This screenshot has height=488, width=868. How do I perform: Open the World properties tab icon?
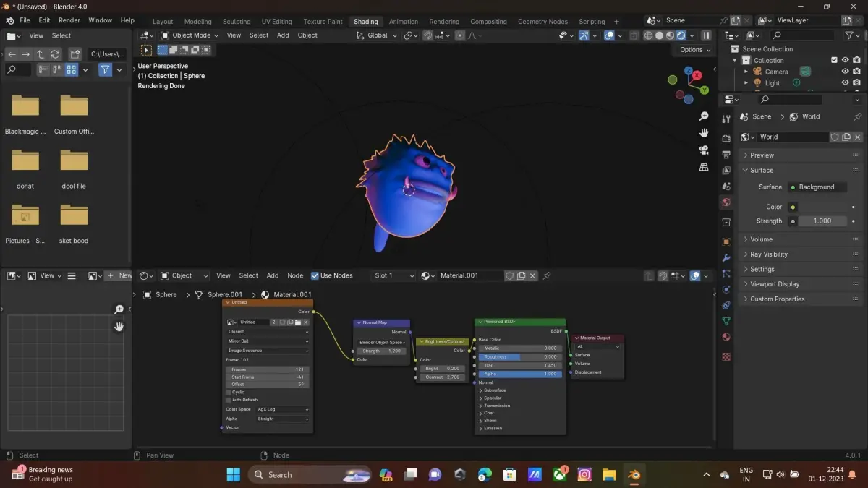click(726, 202)
